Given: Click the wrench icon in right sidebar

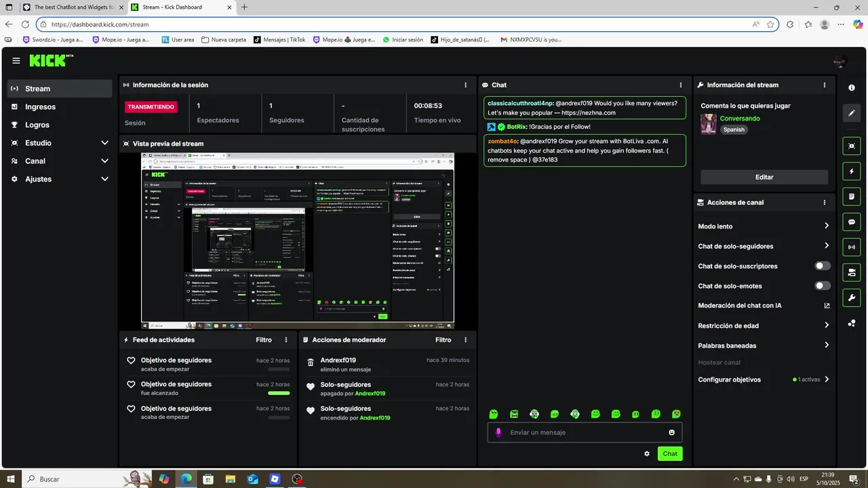Looking at the screenshot, I should [852, 298].
